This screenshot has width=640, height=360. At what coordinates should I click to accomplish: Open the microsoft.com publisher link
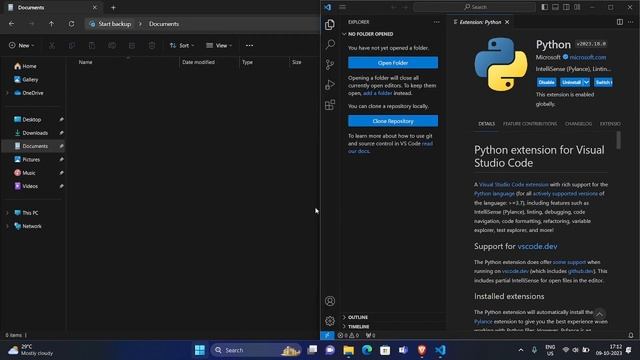point(587,57)
